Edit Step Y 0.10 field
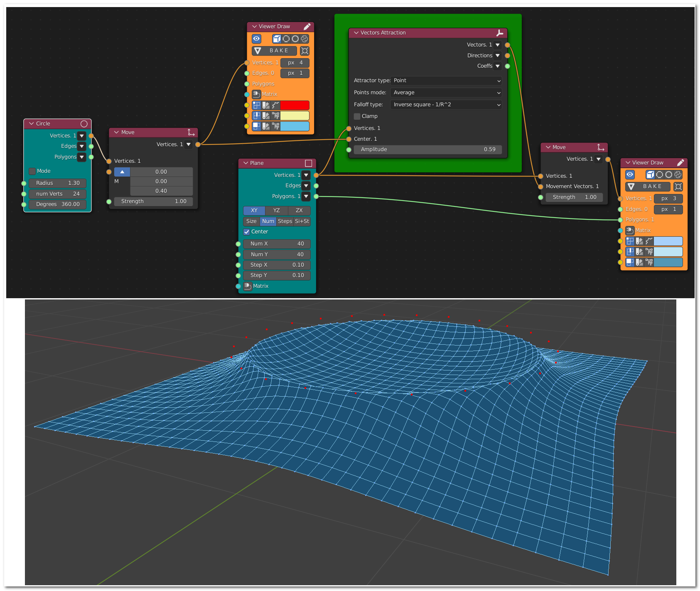This screenshot has width=700, height=591. (x=277, y=275)
